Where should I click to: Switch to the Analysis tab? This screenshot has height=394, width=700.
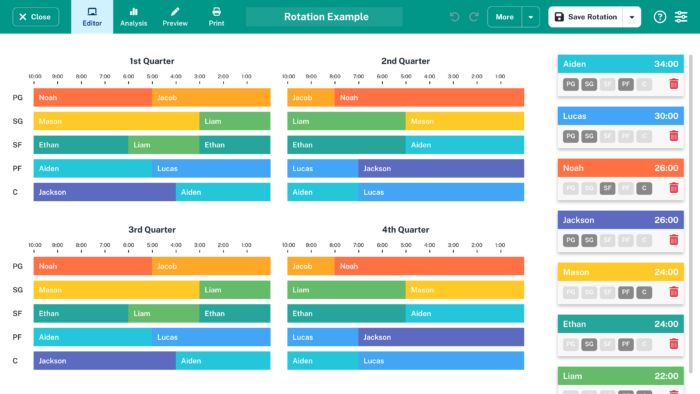click(133, 17)
